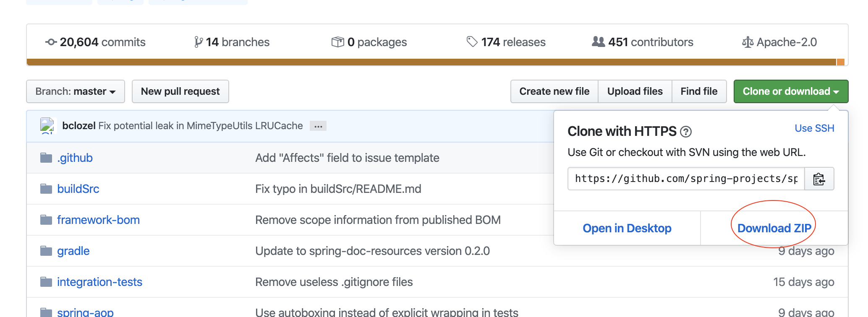This screenshot has height=317, width=868.
Task: Open the 174 releases tab
Action: [x=506, y=42]
